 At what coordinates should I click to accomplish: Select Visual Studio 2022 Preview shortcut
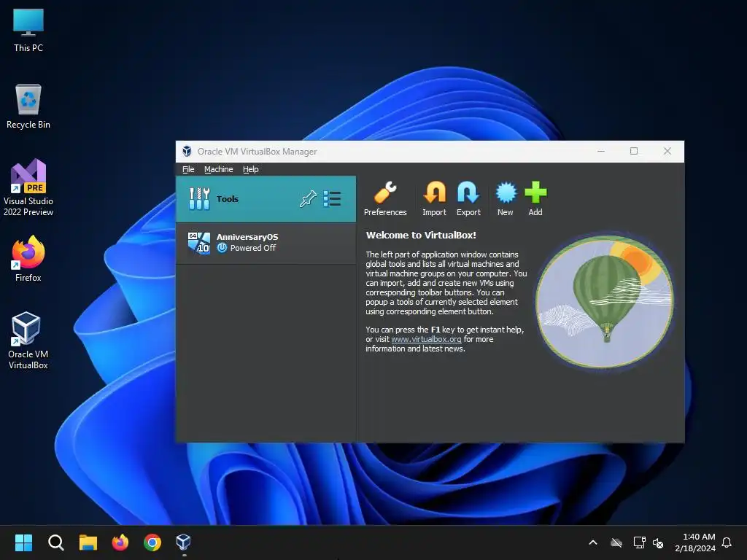coord(28,187)
